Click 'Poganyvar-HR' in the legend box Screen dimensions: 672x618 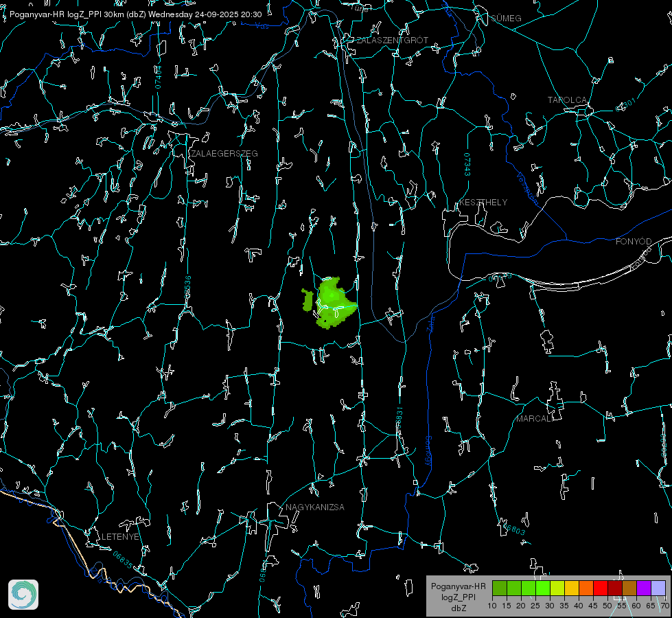click(458, 586)
